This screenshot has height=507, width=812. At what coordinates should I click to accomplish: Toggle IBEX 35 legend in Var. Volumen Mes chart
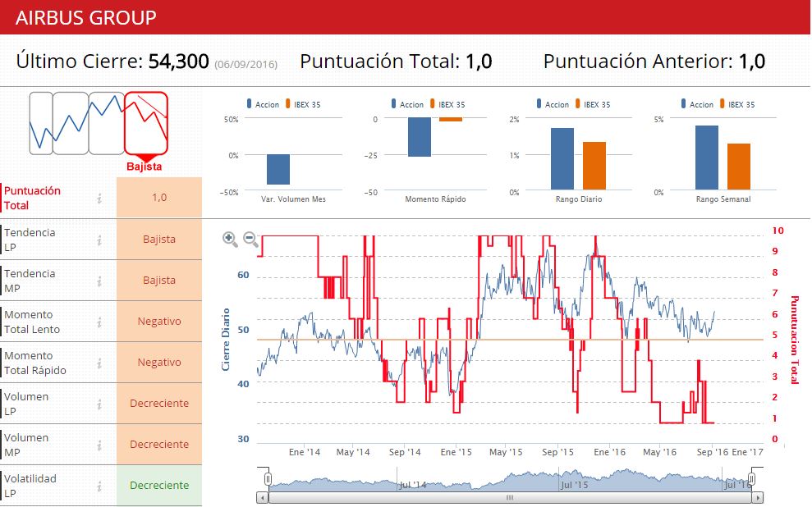coord(304,104)
